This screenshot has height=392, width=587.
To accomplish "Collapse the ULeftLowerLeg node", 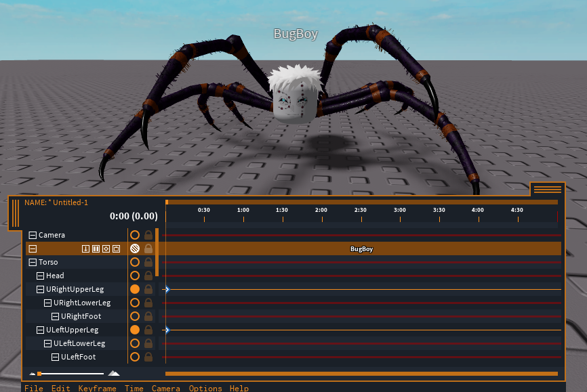I will tap(47, 343).
